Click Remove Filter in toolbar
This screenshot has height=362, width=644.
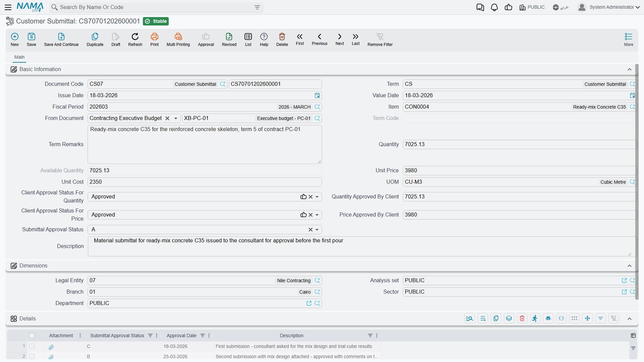[380, 39]
